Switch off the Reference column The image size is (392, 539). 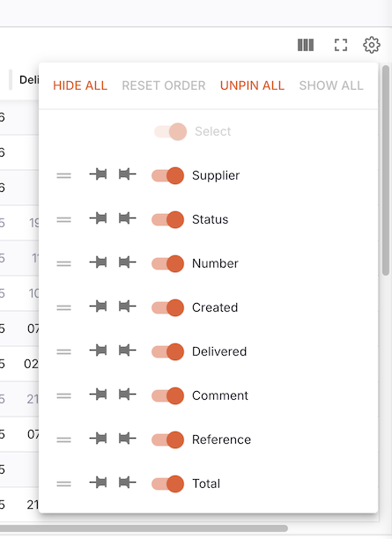click(167, 439)
